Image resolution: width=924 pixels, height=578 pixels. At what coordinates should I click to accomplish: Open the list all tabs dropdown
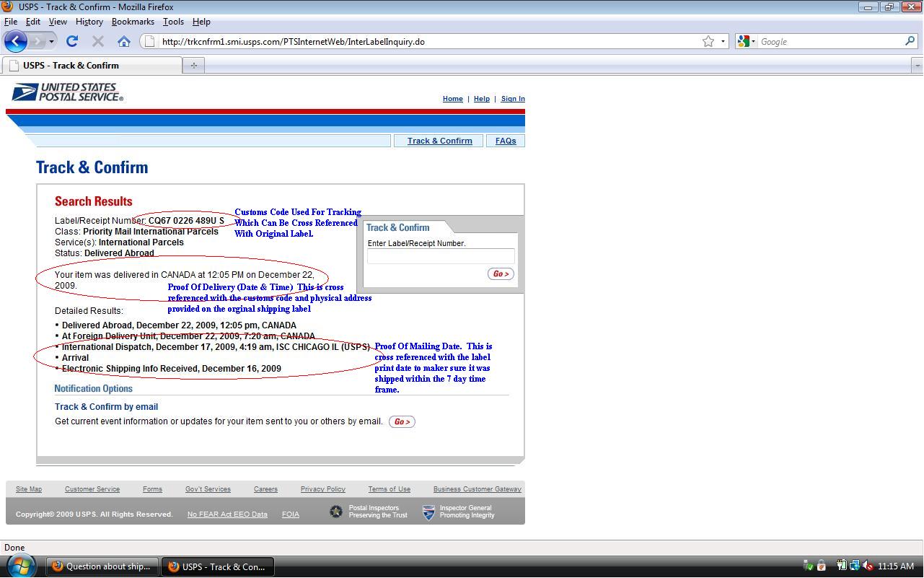(918, 65)
